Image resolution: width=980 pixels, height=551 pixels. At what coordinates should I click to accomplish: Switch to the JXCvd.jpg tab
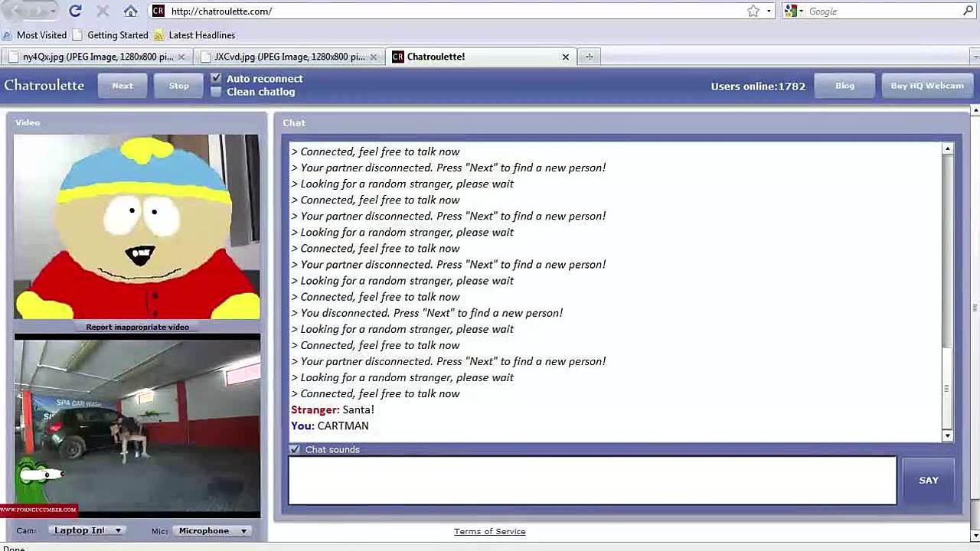click(289, 57)
